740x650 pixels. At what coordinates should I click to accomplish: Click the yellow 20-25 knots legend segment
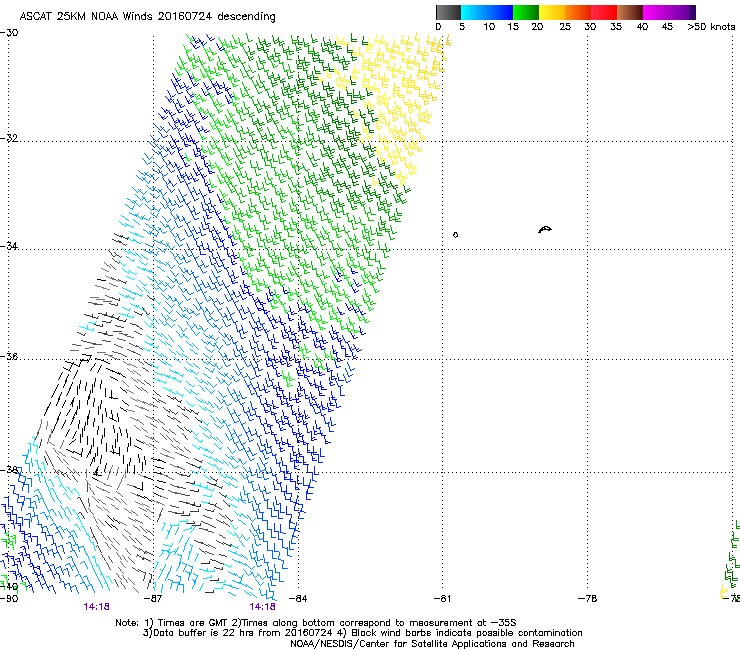(x=552, y=12)
